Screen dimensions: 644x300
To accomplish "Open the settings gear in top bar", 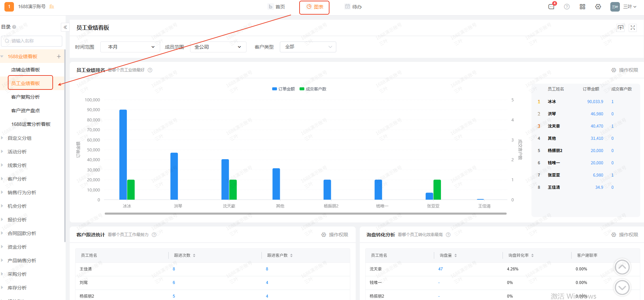I will click(598, 7).
